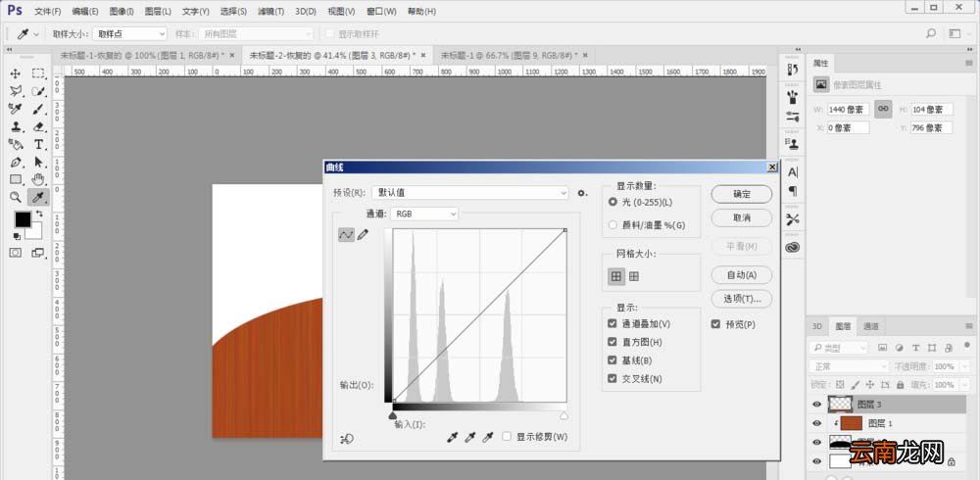Open the 图像(I) menu
Viewport: 980px width, 480px height.
pos(122,11)
